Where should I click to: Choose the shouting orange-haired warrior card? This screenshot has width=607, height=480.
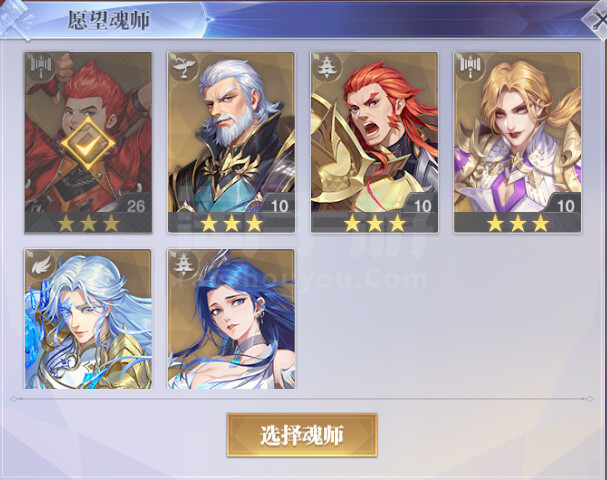tap(374, 142)
